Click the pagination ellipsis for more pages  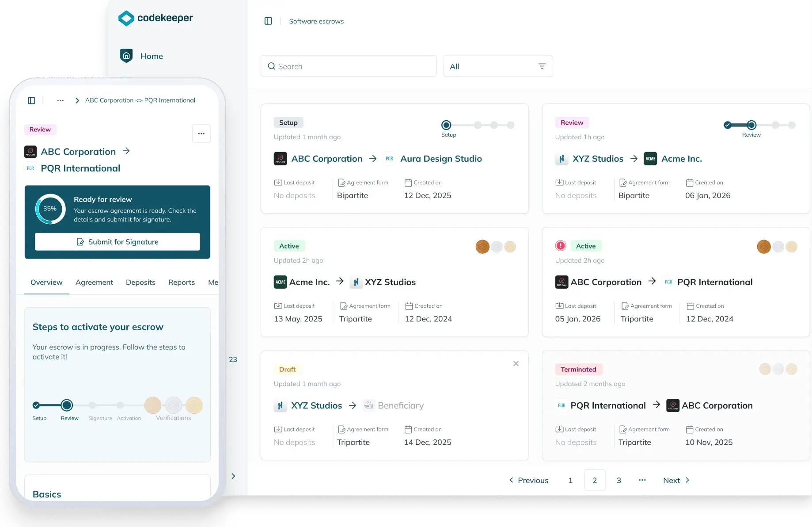pyautogui.click(x=642, y=480)
